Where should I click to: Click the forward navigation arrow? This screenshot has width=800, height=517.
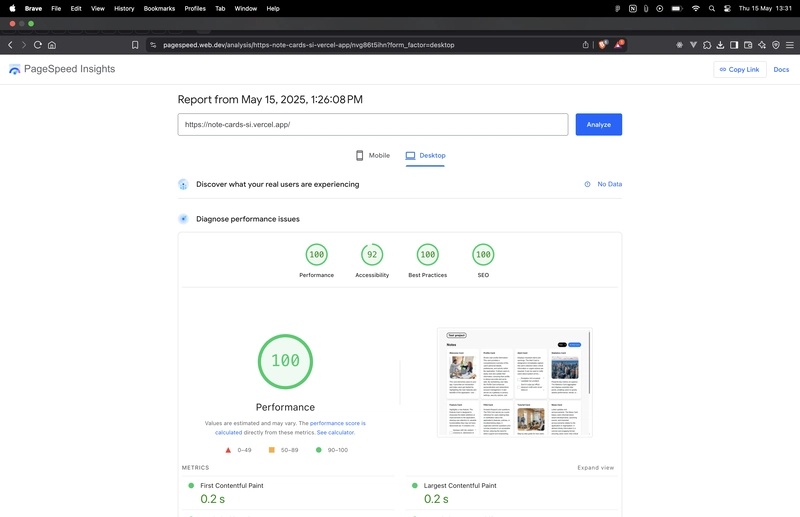click(x=23, y=45)
